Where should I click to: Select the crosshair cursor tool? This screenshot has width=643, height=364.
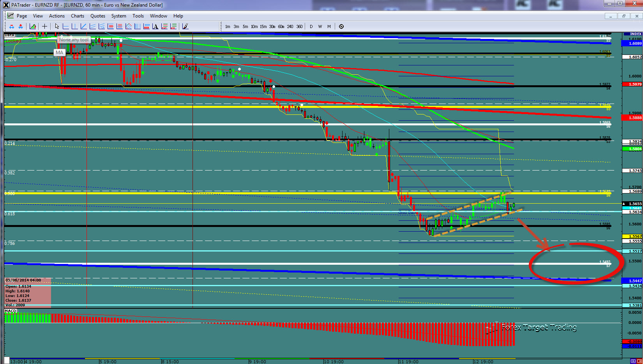pos(44,26)
